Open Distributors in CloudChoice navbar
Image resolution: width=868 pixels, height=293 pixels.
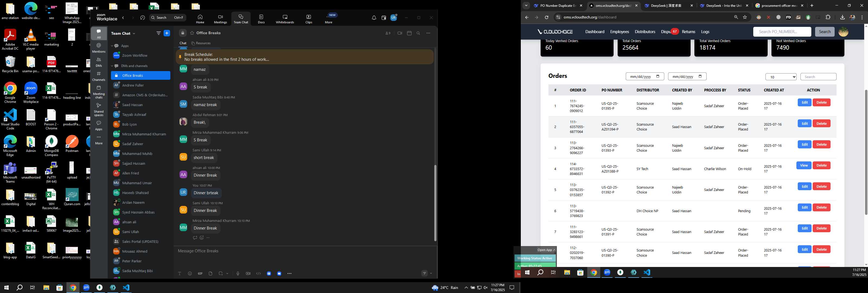coord(645,32)
